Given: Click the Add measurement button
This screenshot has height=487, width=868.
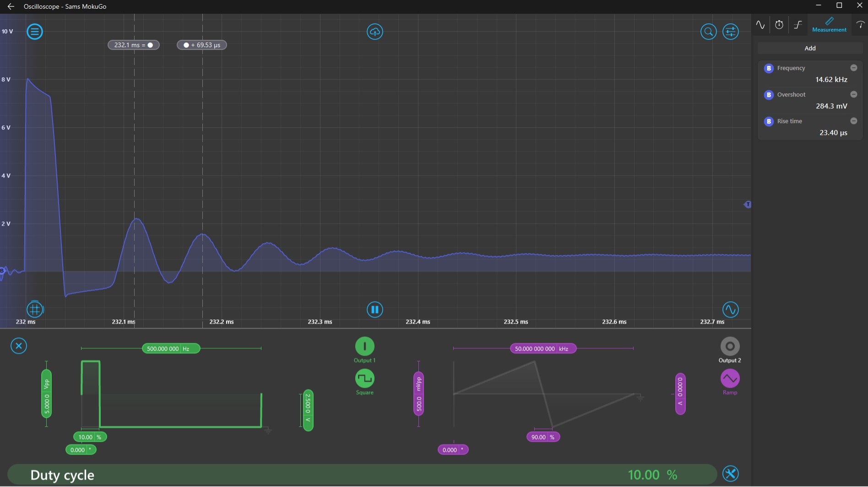Looking at the screenshot, I should (x=810, y=48).
